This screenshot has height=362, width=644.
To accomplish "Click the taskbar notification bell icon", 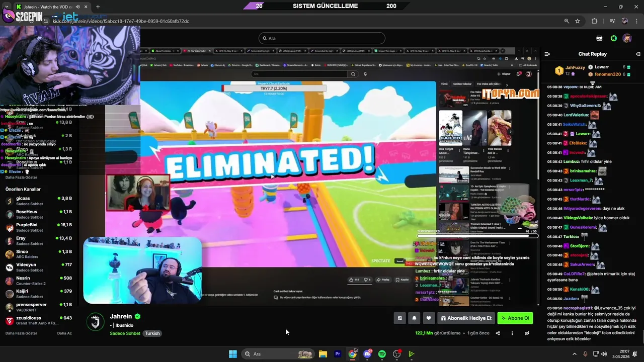I will (635, 354).
